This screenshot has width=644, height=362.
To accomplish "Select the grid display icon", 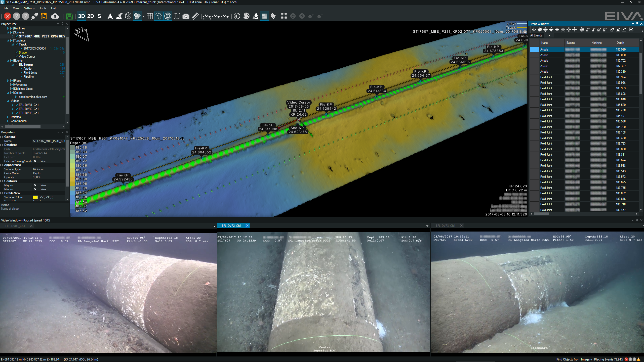I will [149, 16].
